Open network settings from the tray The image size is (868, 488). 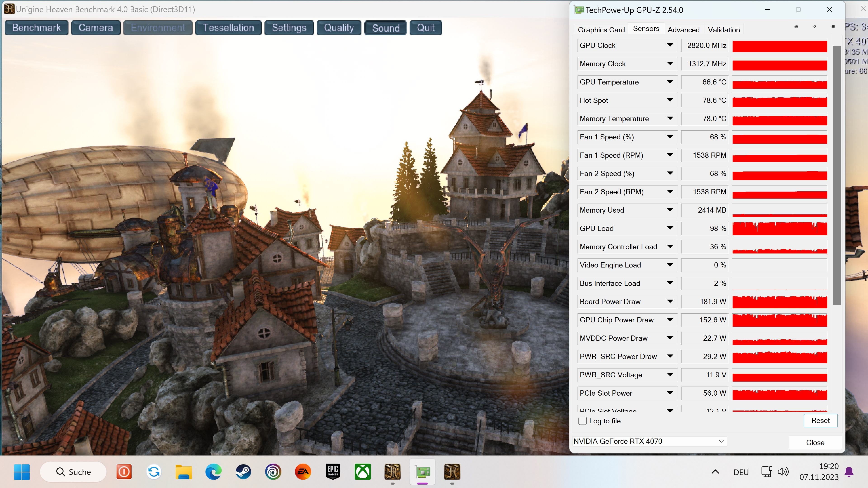coord(767,472)
